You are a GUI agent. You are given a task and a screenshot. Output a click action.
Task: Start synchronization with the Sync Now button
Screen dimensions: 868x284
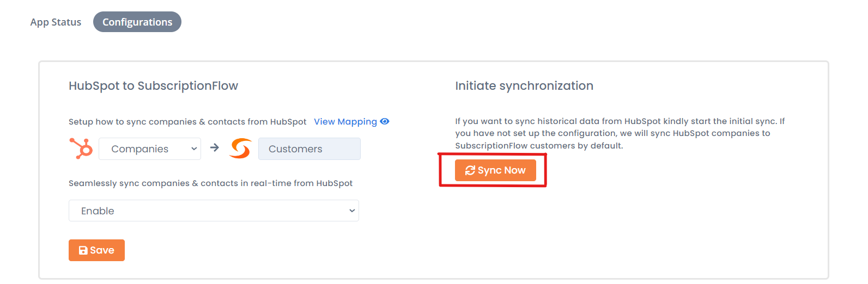pos(495,170)
